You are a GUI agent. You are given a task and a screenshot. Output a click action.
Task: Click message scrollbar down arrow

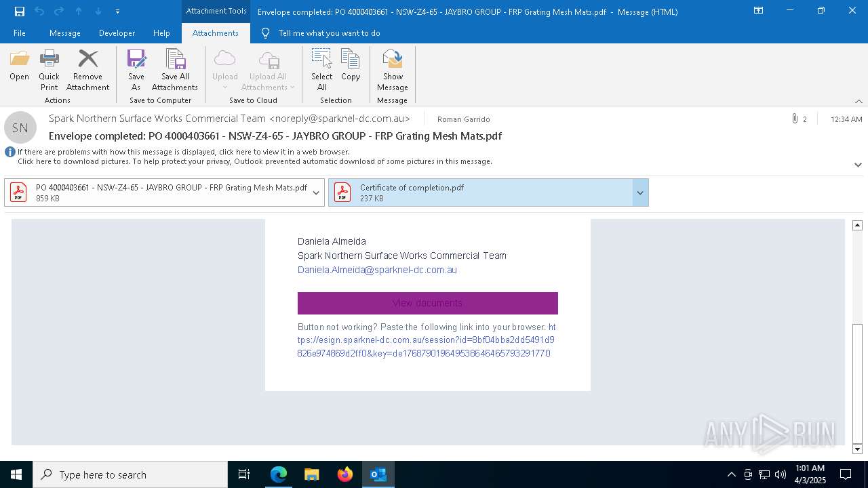(857, 449)
